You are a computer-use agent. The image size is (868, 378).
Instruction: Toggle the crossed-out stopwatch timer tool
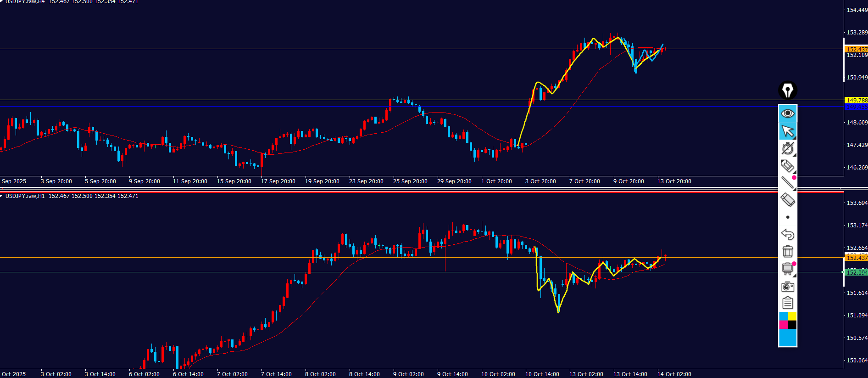(788, 148)
